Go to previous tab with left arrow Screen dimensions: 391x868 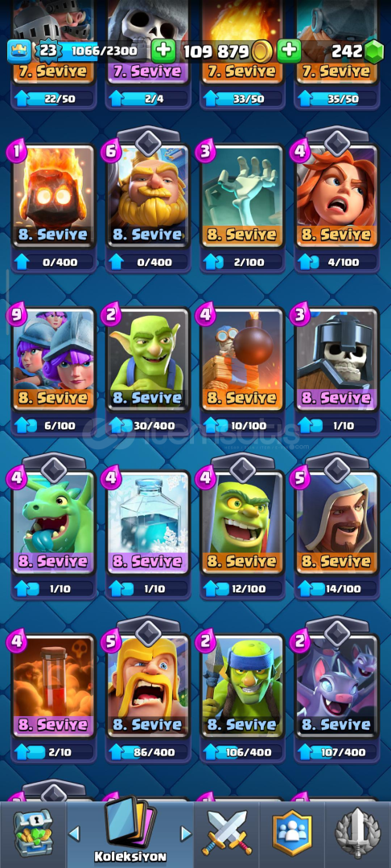point(75,833)
